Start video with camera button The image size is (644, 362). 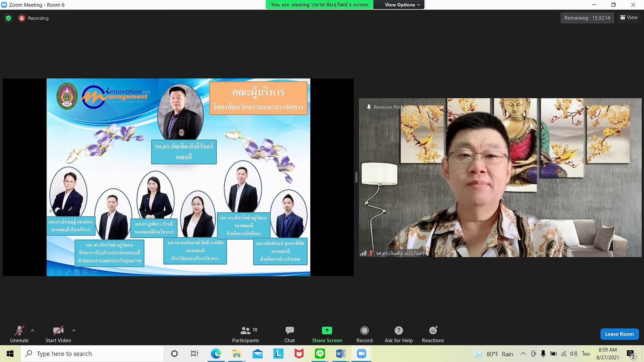pyautogui.click(x=58, y=334)
